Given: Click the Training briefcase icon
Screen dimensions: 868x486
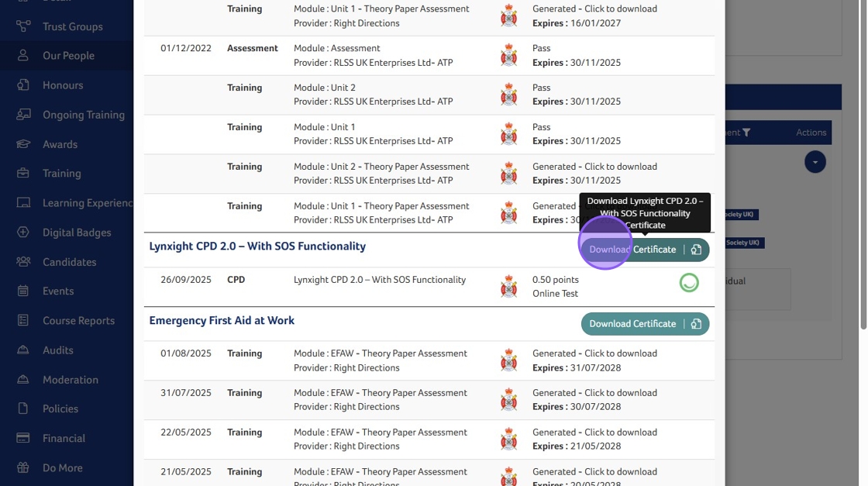Looking at the screenshot, I should [x=23, y=173].
